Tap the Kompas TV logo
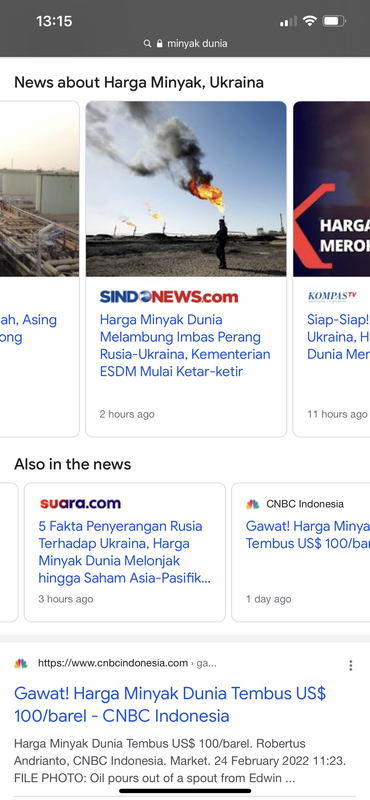370x800 pixels. (x=332, y=296)
